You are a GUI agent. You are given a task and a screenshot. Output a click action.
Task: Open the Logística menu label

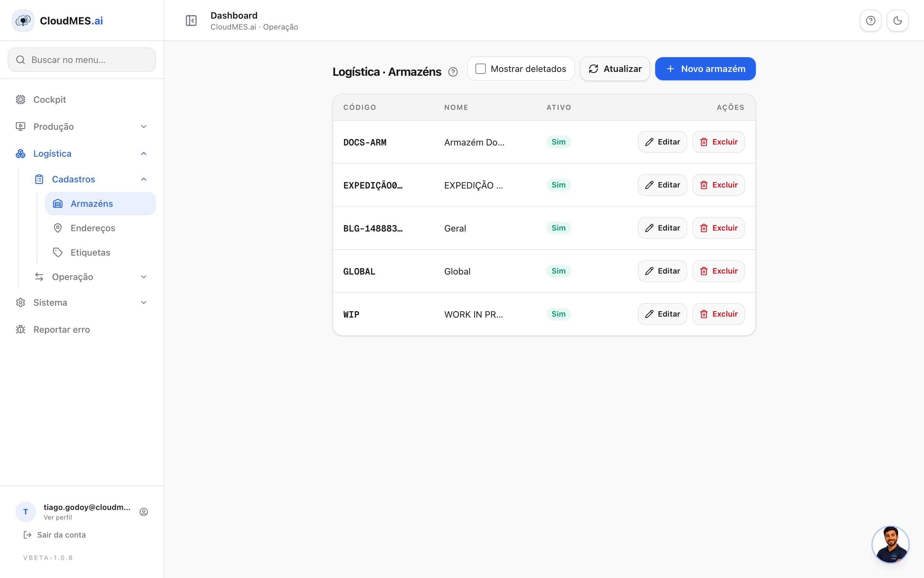(x=52, y=154)
